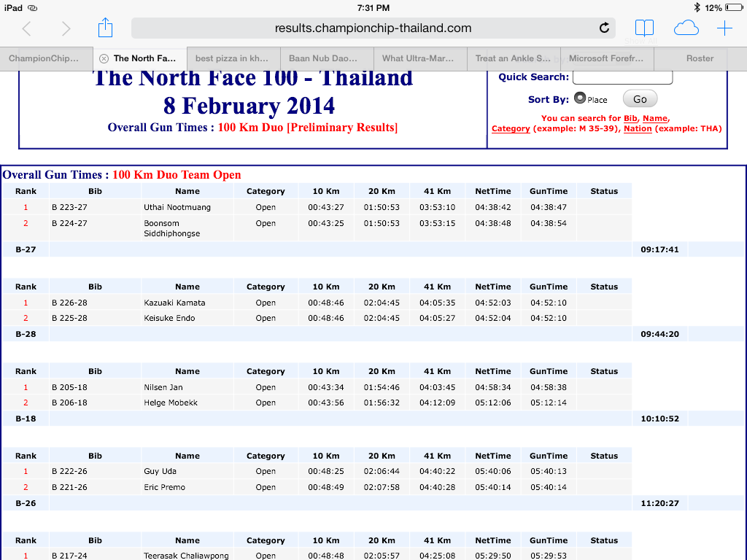Screen dimensions: 747x560
Task: Tap the Bluetooth status icon
Action: tap(697, 7)
